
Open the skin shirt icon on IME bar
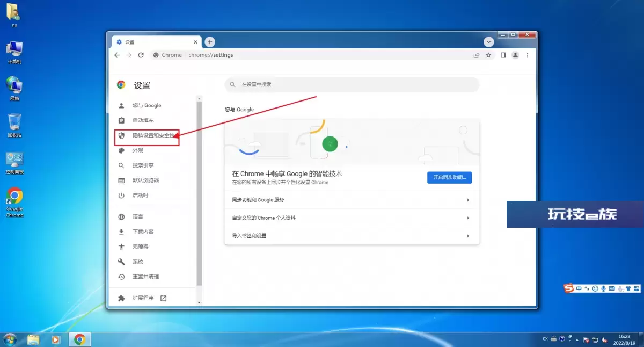(628, 288)
